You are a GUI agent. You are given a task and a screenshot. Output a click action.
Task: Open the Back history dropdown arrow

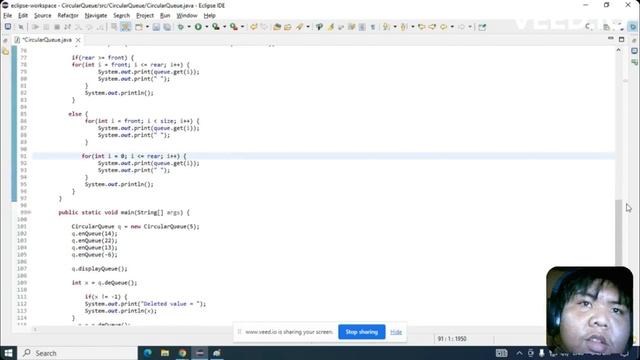pos(452,27)
